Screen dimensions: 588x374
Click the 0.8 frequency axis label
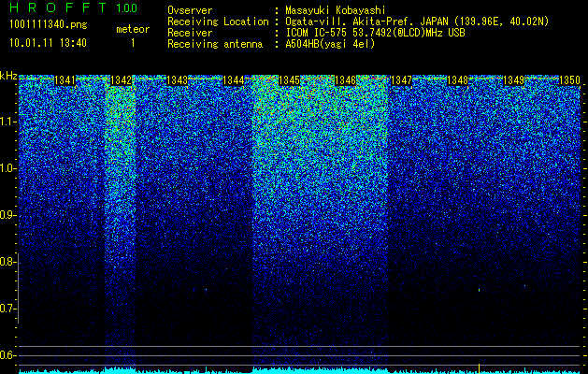click(8, 262)
